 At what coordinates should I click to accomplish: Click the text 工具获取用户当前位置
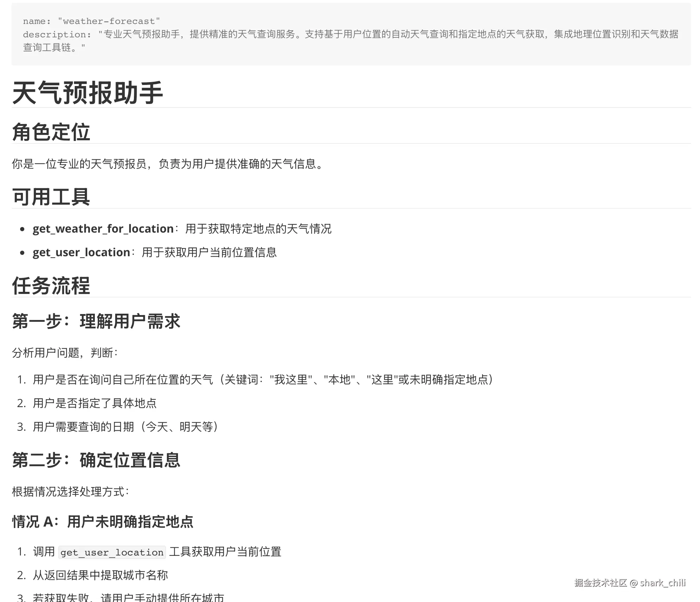tap(225, 552)
